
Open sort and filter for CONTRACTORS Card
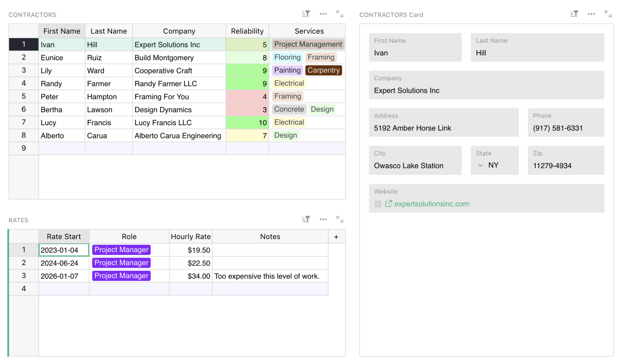click(x=574, y=14)
